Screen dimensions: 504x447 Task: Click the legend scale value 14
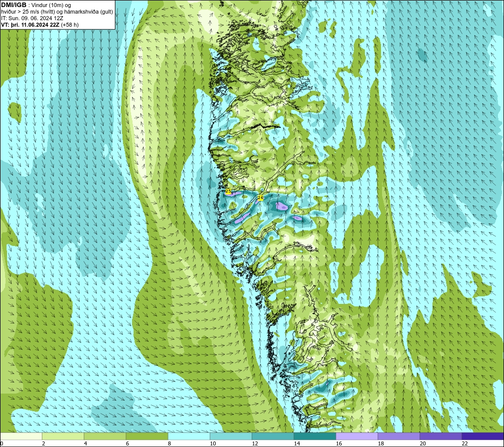[297, 443]
